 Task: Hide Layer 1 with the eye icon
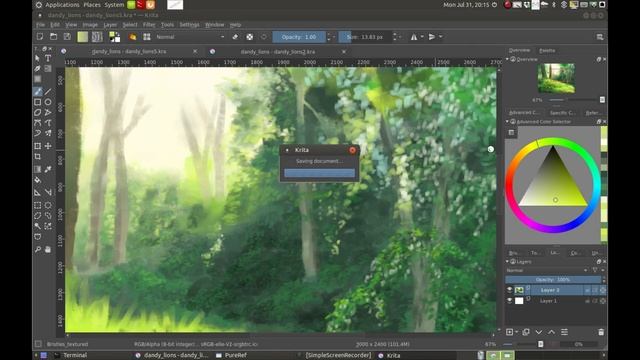pyautogui.click(x=509, y=300)
